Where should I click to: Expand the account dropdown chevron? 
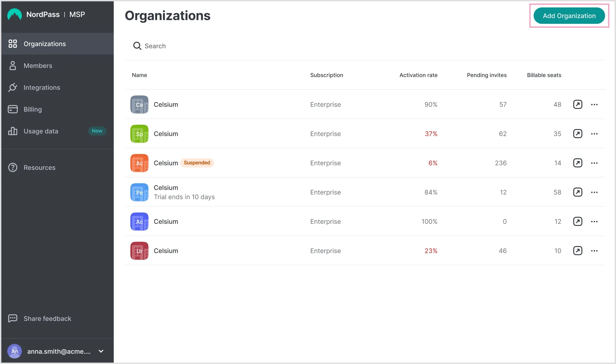point(101,351)
